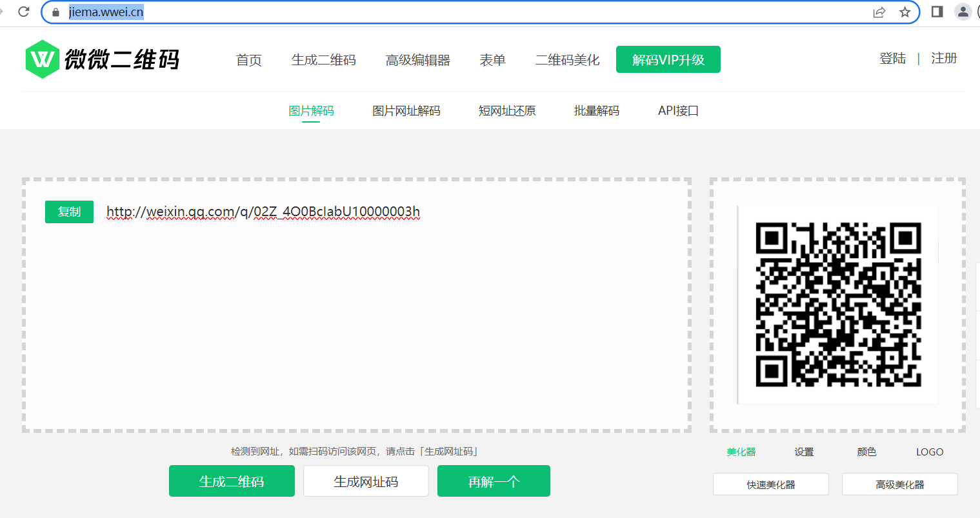Click the 生成网址码 button
980x518 pixels.
(x=366, y=481)
